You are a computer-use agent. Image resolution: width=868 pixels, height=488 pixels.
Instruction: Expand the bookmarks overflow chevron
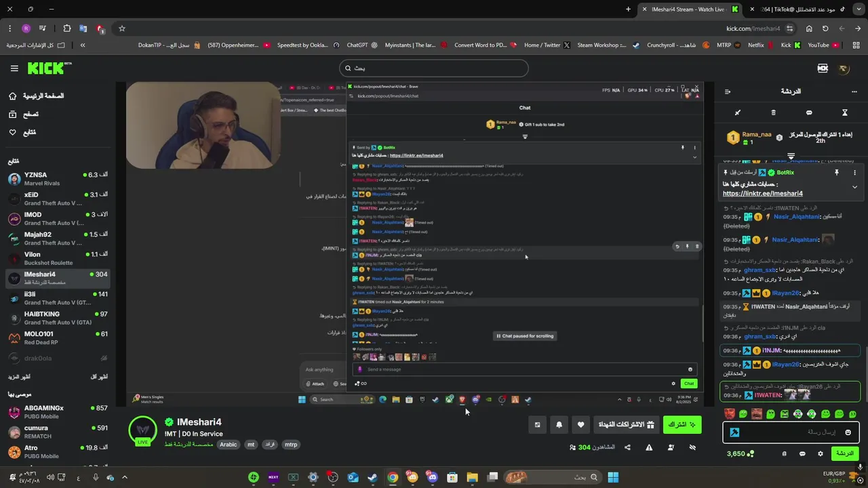click(x=83, y=45)
